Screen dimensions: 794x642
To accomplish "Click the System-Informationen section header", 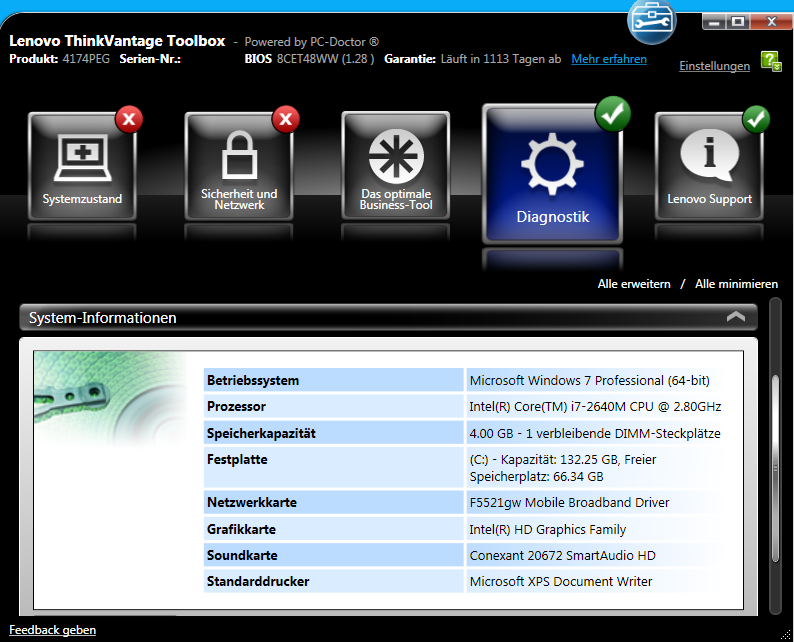I will click(x=388, y=317).
